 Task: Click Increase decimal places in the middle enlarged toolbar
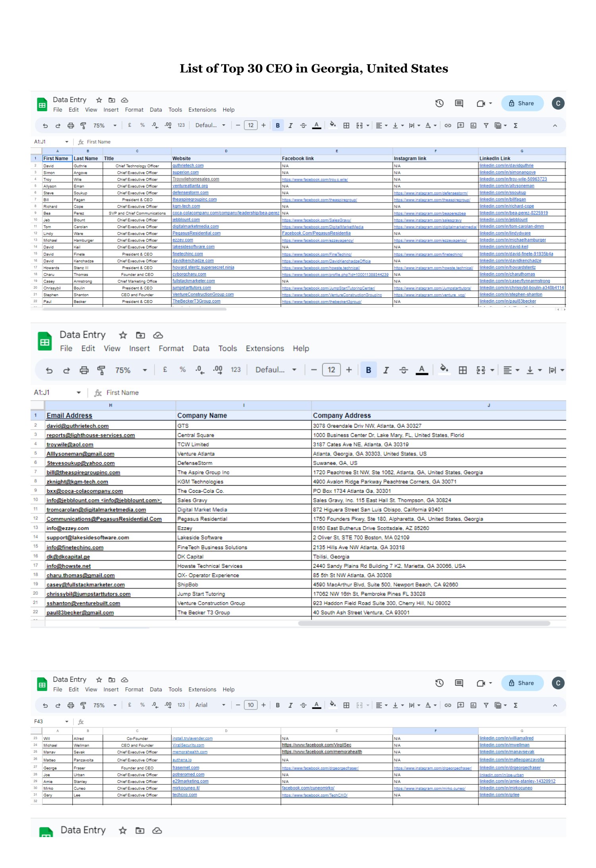[x=217, y=370]
